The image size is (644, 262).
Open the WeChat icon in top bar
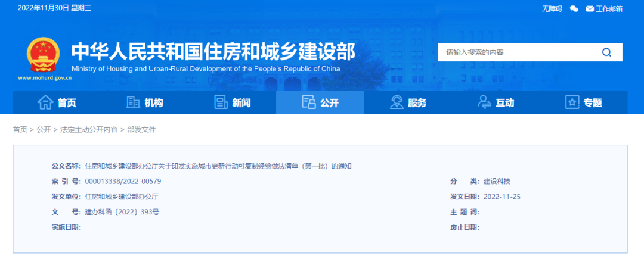(574, 8)
